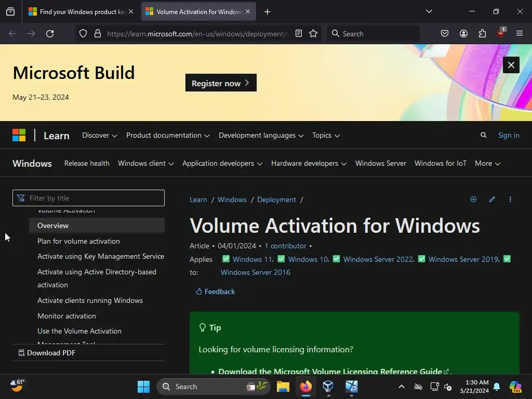Click the edit pencil icon beside breadcrumb
Screen dimensions: 532x399
(492, 199)
